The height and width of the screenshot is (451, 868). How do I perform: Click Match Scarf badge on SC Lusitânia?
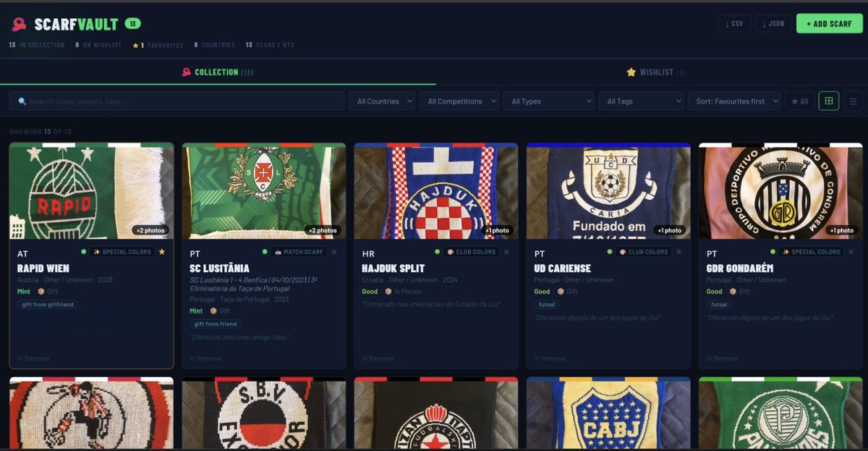tap(299, 252)
